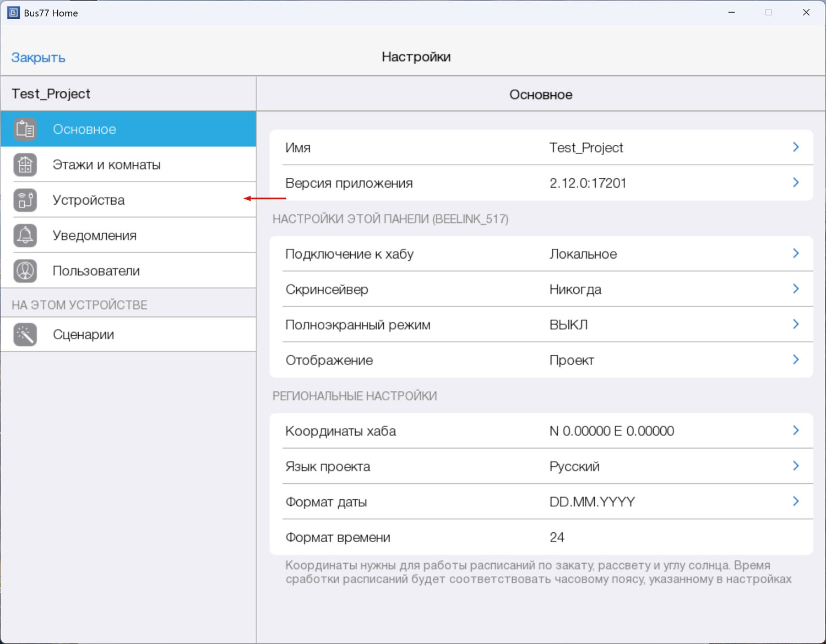Select the Устройства menu item
The height and width of the screenshot is (644, 826).
[89, 200]
